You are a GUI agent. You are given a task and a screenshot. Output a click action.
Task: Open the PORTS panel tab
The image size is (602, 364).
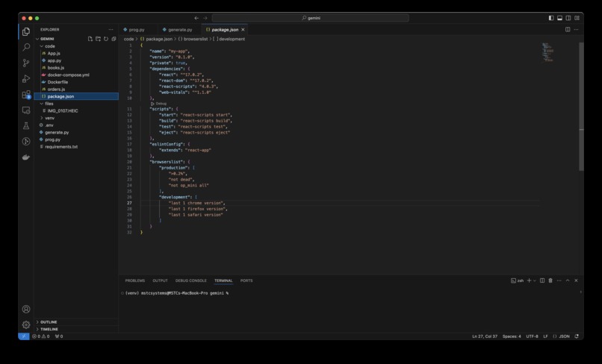point(246,280)
